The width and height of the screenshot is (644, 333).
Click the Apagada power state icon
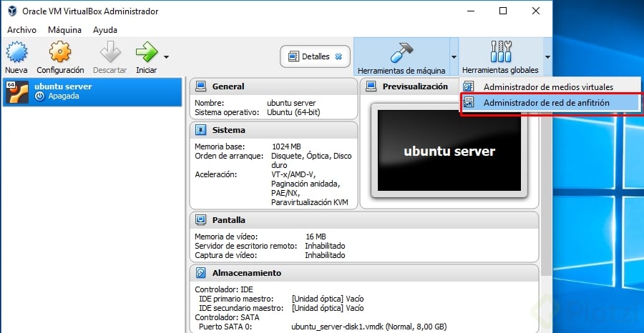point(39,96)
